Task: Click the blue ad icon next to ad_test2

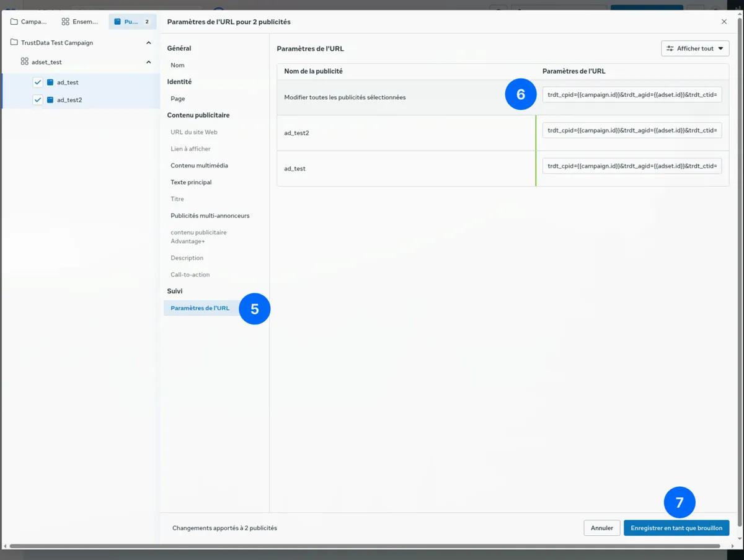Action: tap(50, 100)
